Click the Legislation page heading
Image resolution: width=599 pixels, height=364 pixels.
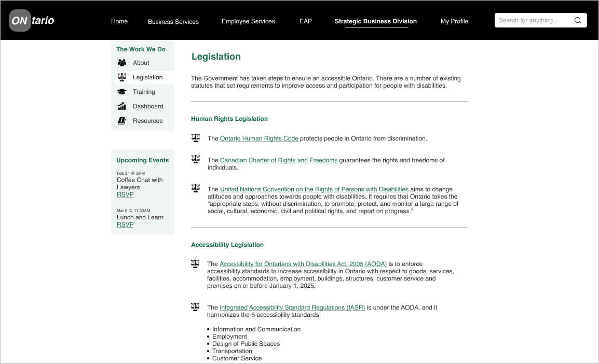point(216,57)
